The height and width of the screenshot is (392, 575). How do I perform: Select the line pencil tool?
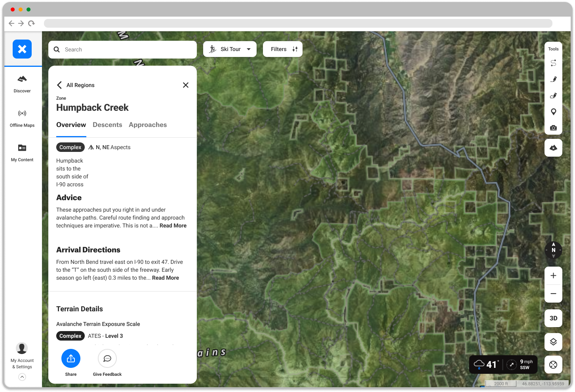554,79
